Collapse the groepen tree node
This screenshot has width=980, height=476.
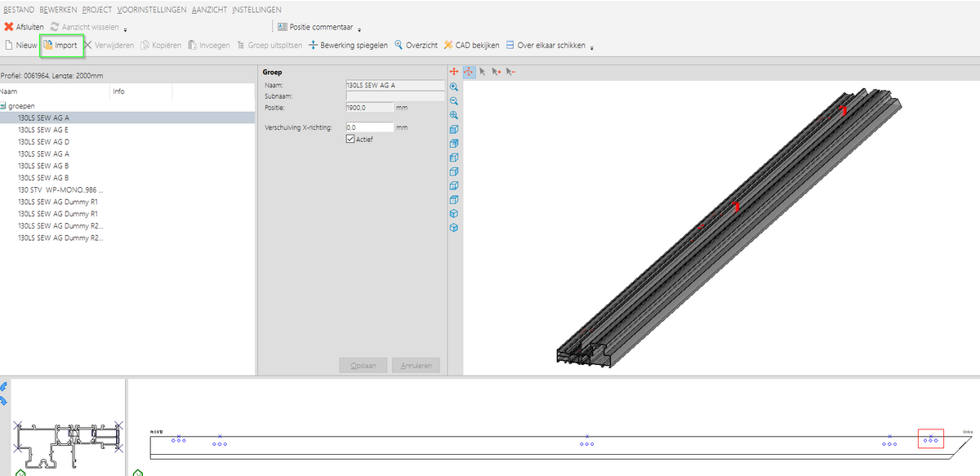(x=3, y=106)
